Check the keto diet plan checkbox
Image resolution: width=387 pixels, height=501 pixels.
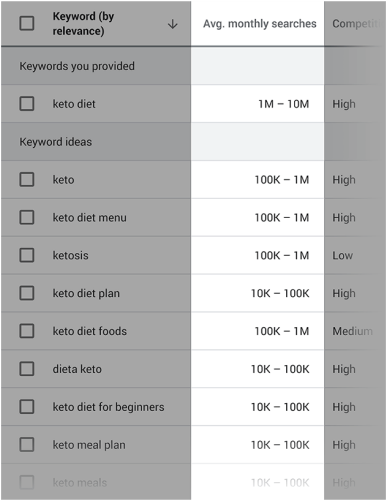(27, 293)
